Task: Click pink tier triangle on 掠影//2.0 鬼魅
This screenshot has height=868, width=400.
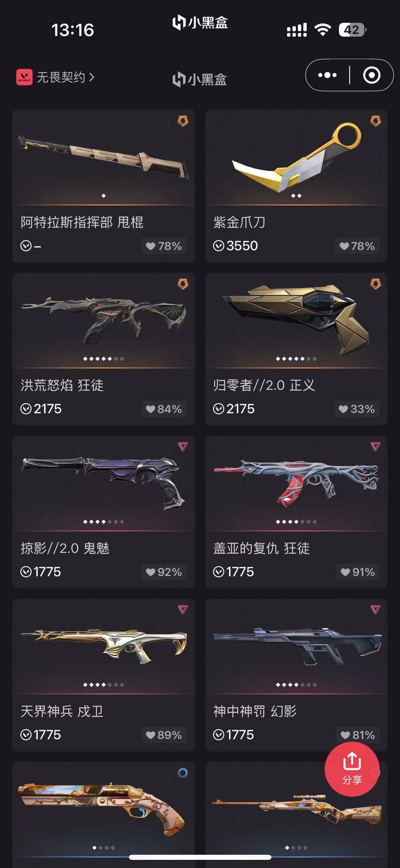Action: tap(183, 446)
